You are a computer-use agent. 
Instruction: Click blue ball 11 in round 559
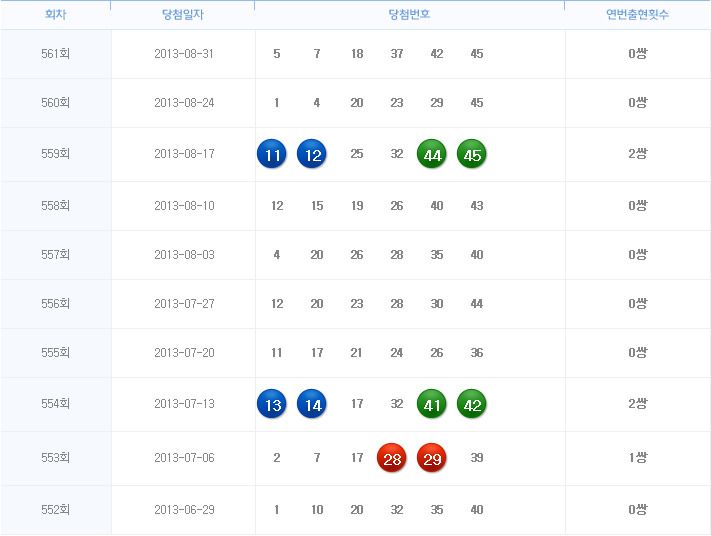click(272, 154)
